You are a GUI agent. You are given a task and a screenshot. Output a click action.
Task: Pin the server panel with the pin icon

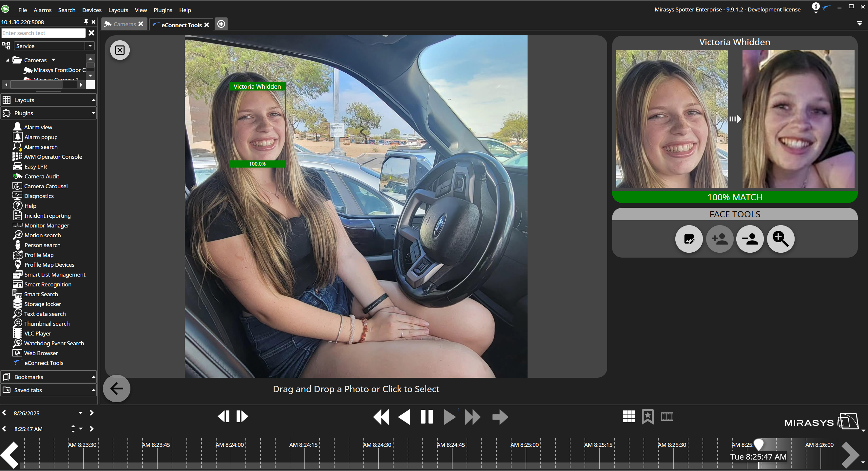pyautogui.click(x=86, y=22)
